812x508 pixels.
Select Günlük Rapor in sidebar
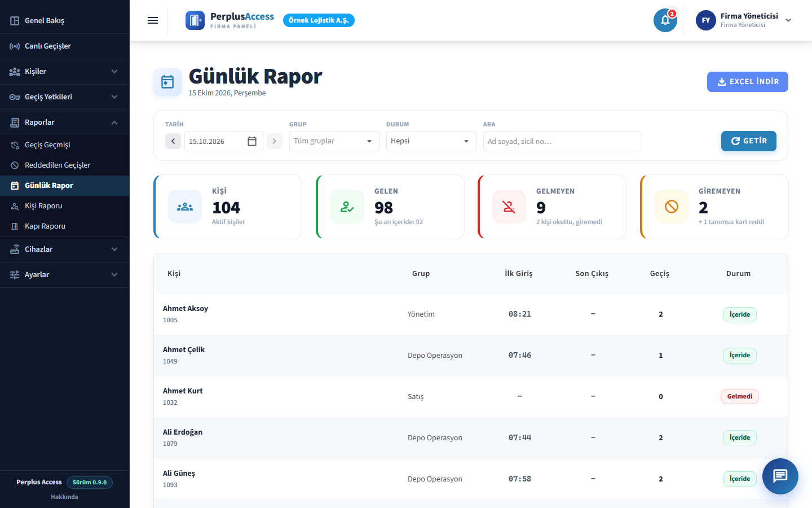(65, 186)
